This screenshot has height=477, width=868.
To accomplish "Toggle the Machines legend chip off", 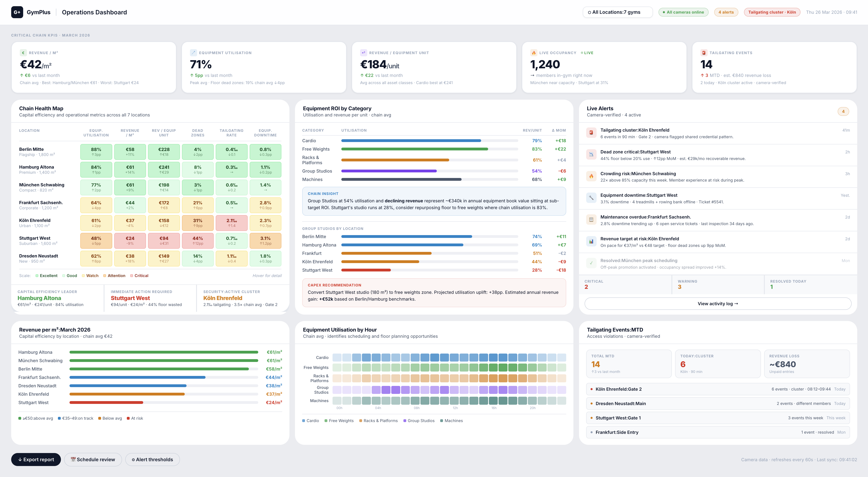I will 452,420.
